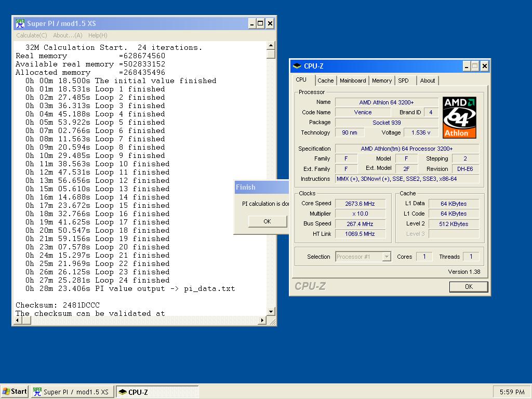
Task: Switch to the Memory tab
Action: (x=382, y=81)
